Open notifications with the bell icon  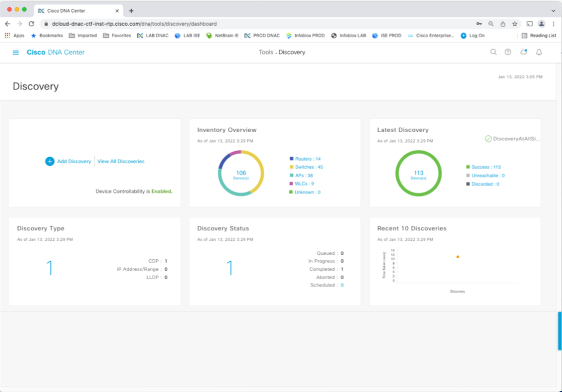(x=538, y=52)
